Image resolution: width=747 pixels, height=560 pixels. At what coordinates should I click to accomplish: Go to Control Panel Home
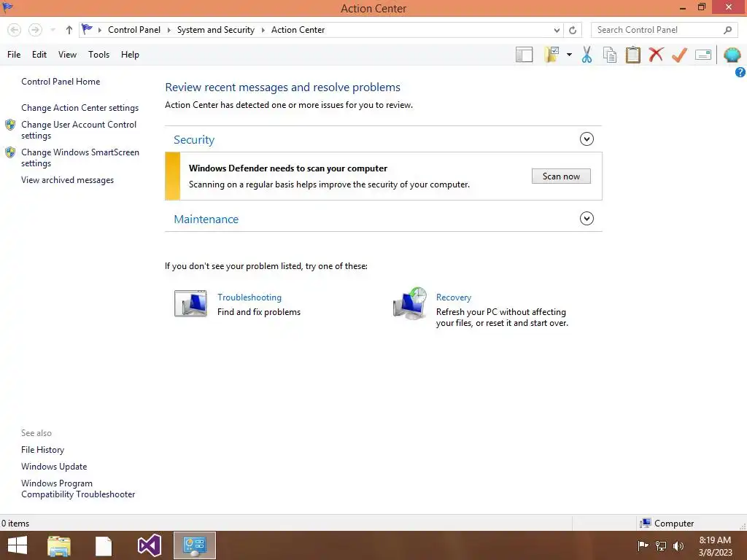[61, 82]
